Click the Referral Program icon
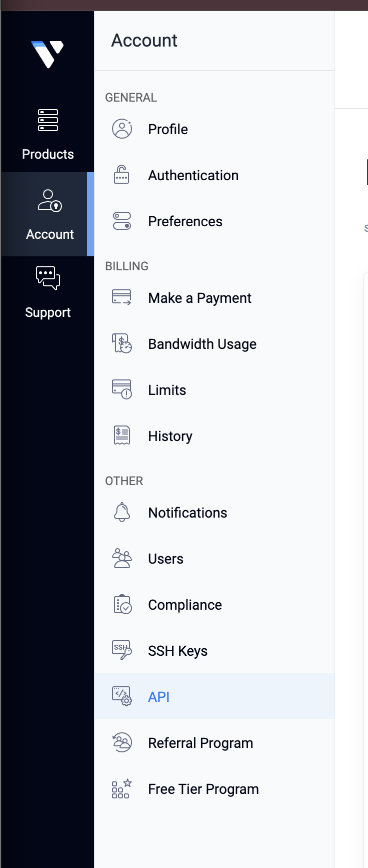368x868 pixels. [122, 742]
